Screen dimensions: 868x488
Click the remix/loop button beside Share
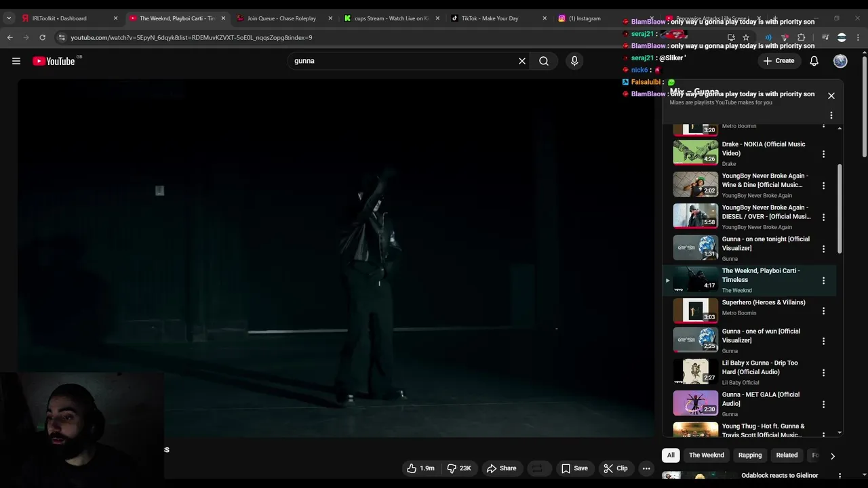pos(536,468)
